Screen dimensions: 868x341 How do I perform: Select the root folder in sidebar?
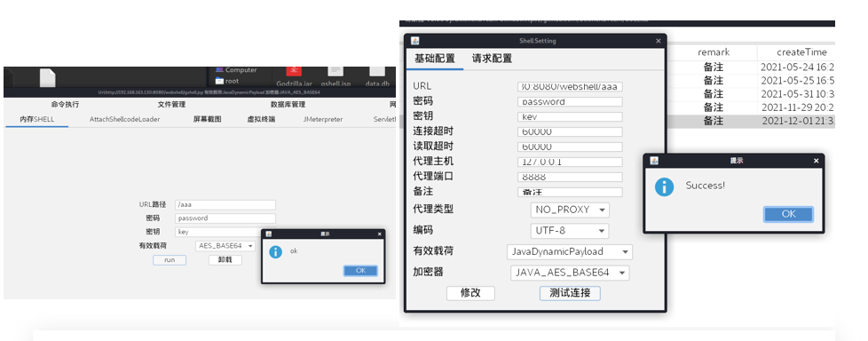227,81
